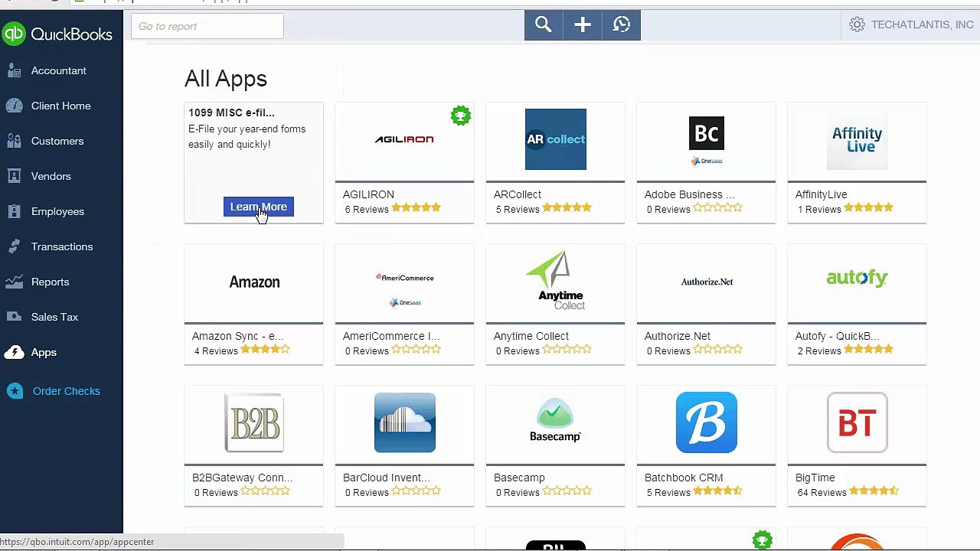Click the Accountant sidebar icon
Viewport: 980px width, 551px height.
[14, 70]
